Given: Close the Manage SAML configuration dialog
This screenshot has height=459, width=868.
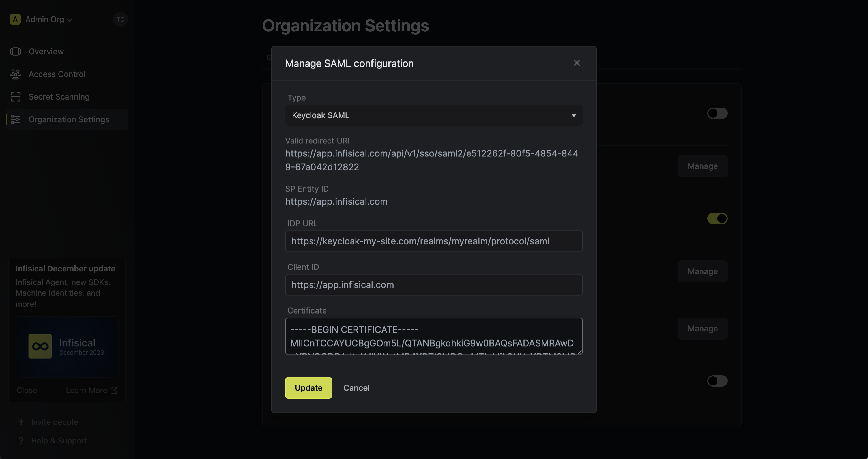Looking at the screenshot, I should (x=577, y=63).
